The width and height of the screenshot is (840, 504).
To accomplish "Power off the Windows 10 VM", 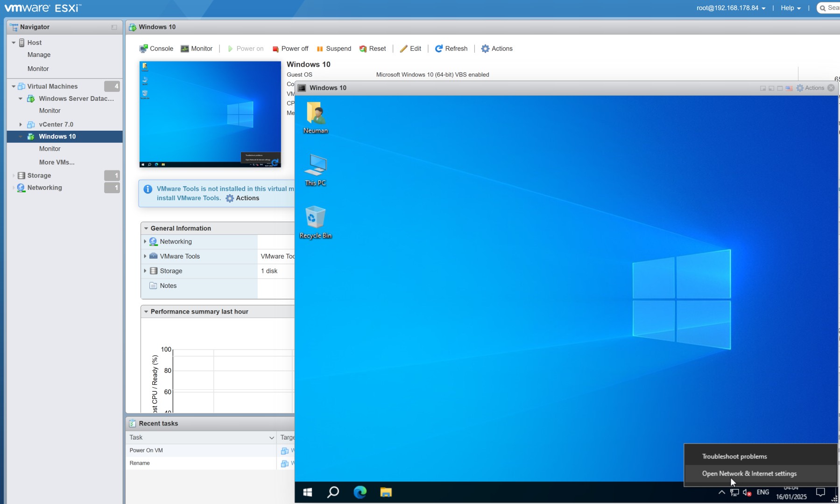I will (290, 49).
